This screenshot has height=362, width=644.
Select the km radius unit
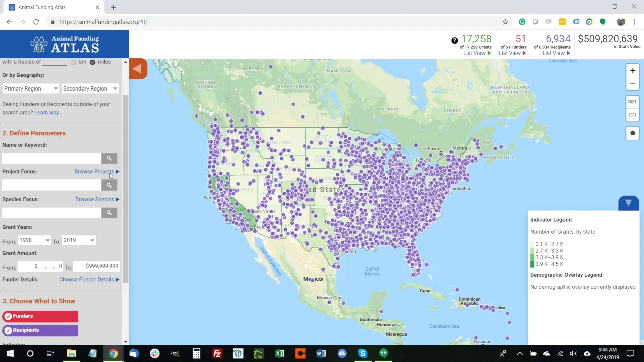tap(74, 62)
